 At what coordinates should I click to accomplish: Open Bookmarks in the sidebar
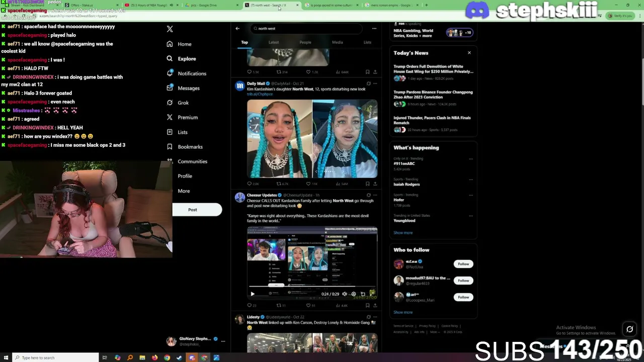click(x=185, y=147)
